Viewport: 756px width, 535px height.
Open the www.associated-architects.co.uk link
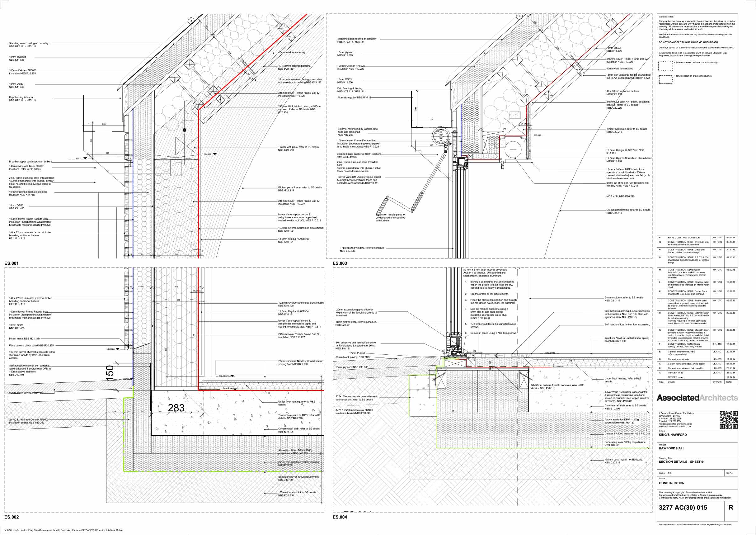[x=675, y=427]
